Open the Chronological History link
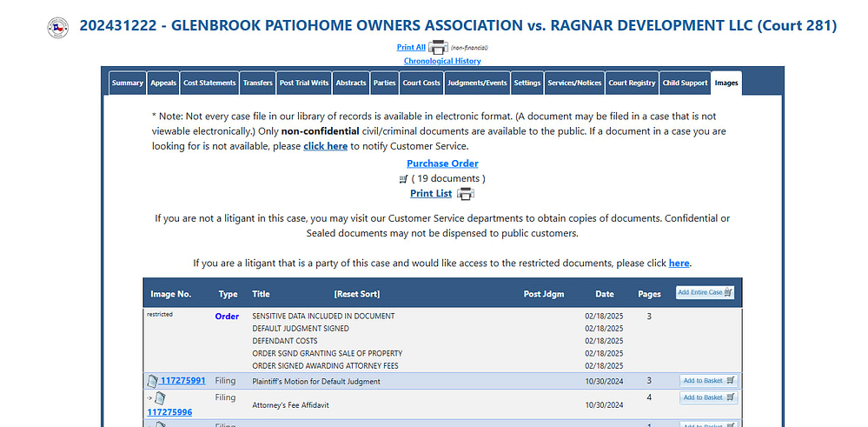868x427 pixels. click(x=442, y=61)
